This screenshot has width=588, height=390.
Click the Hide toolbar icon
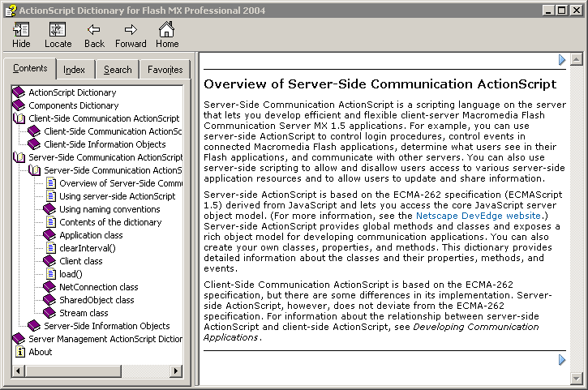(x=21, y=30)
